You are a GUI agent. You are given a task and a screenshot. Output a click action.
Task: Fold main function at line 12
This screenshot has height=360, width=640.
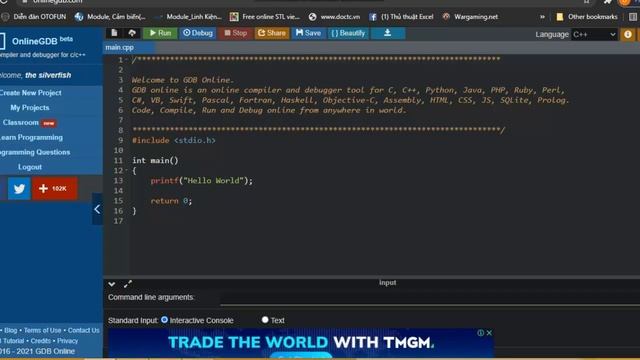tap(127, 171)
